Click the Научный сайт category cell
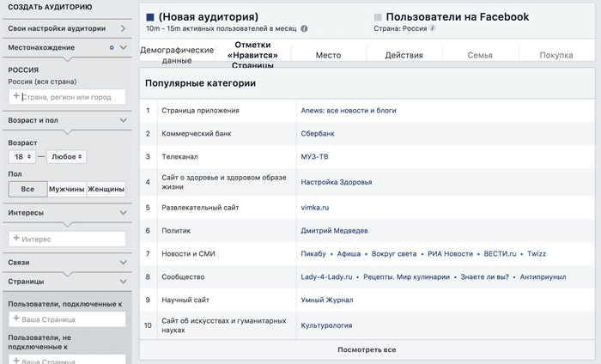Viewport: 601px width, 364px height. coord(227,300)
